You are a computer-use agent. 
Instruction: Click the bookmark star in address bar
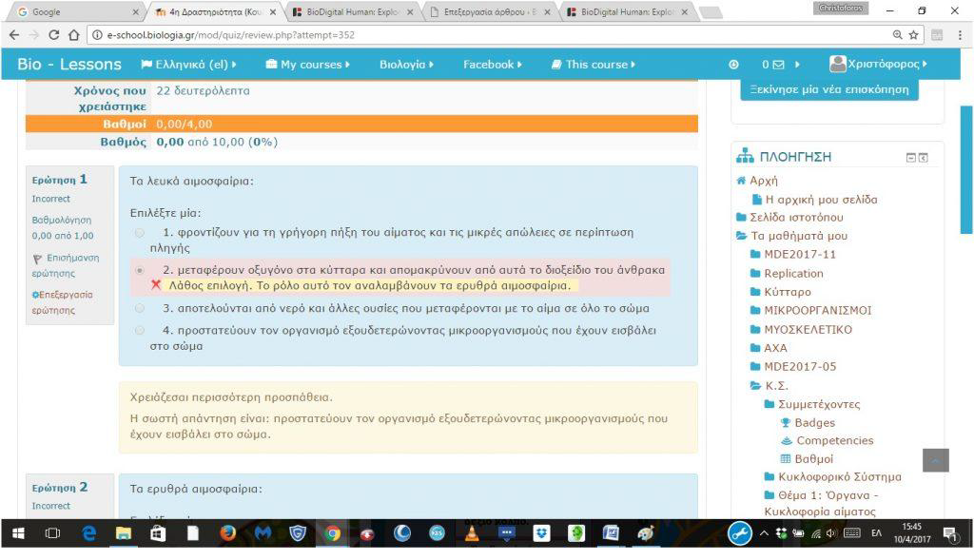point(914,35)
